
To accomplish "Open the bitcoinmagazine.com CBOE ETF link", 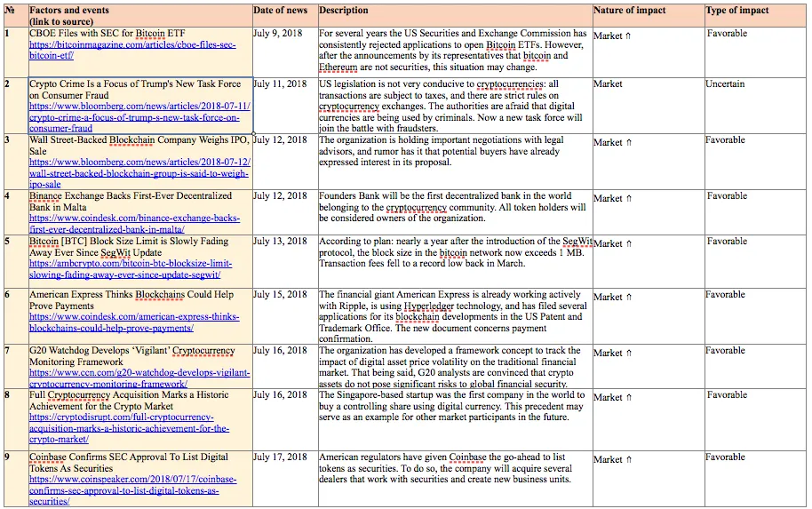I will click(132, 51).
